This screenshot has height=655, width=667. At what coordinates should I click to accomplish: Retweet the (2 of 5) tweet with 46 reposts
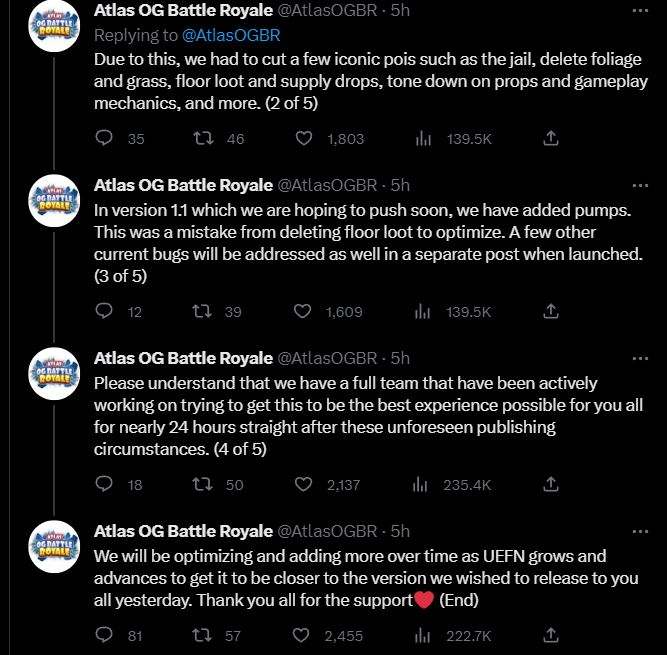tap(203, 138)
